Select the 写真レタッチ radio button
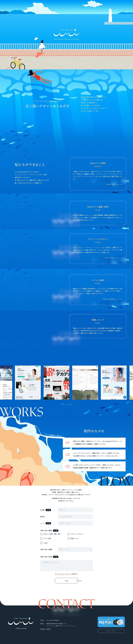The width and height of the screenshot is (133, 644). [68, 538]
